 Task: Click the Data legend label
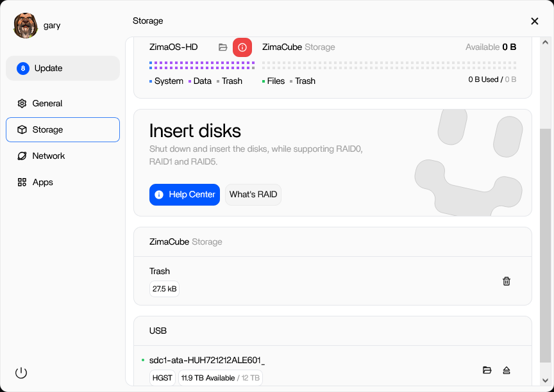click(x=203, y=81)
